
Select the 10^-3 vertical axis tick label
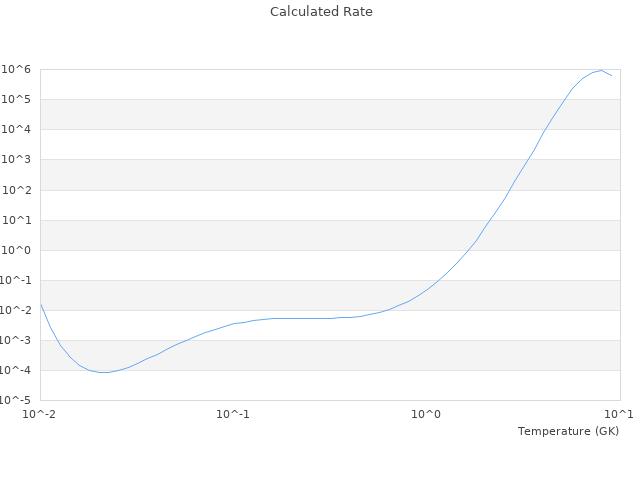tap(16, 340)
